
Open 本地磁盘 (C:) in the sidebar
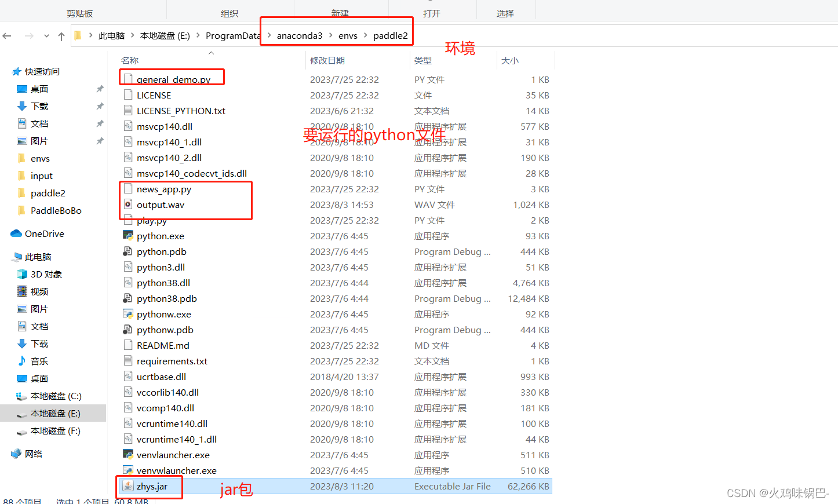56,396
